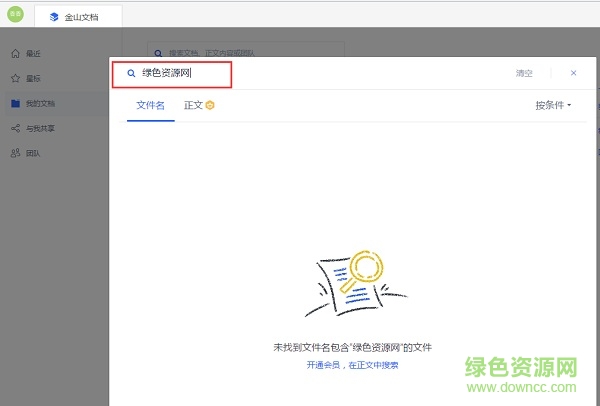Screen dimensions: 600x406
Task: Open 与我共享 in the sidebar
Action: (39, 128)
